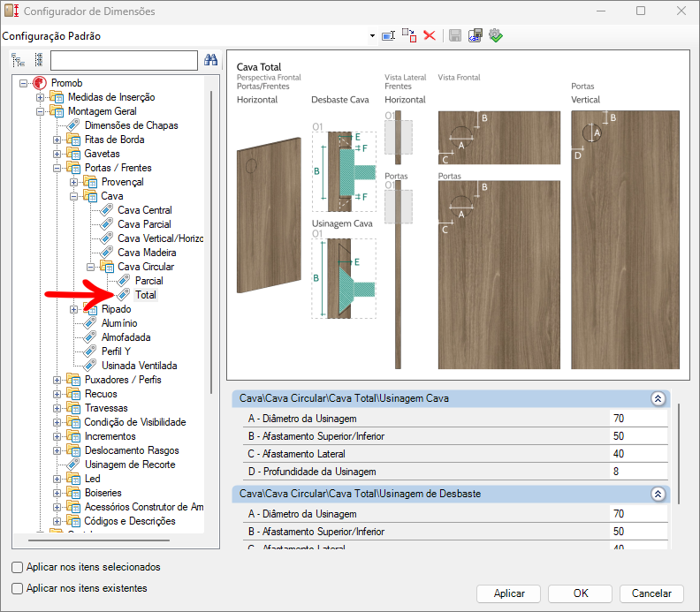Edit Diâmetro da Usinagem value in Usinagem Cava
700x612 pixels.
click(638, 419)
